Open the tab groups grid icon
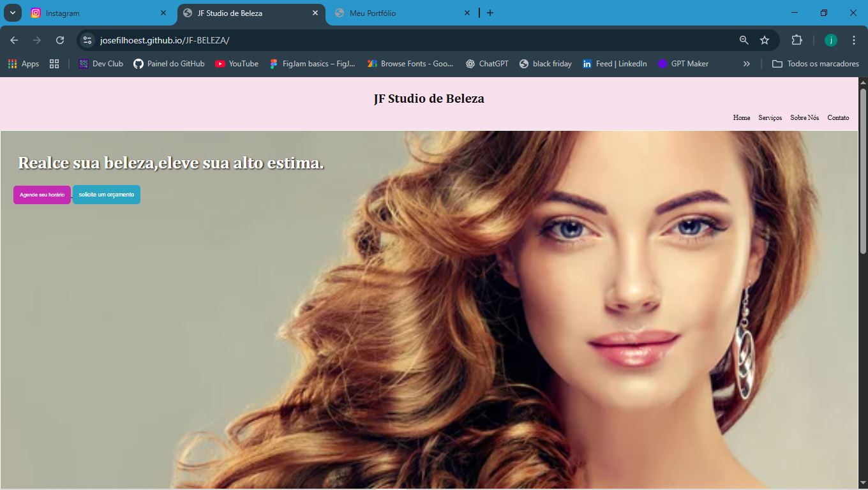This screenshot has height=490, width=868. 54,64
